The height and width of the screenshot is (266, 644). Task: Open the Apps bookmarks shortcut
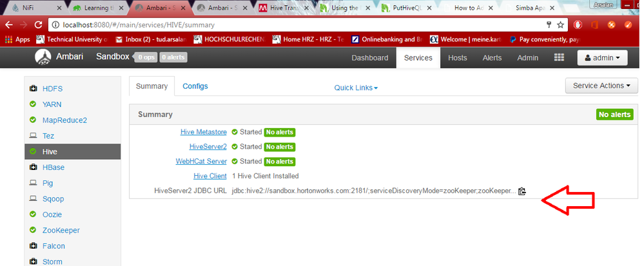17,39
